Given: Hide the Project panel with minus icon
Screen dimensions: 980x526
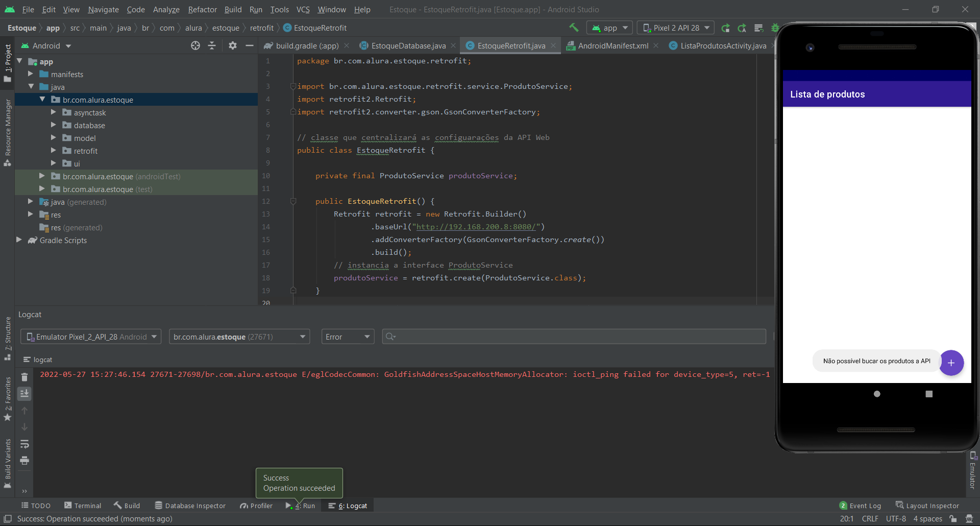Looking at the screenshot, I should tap(250, 45).
